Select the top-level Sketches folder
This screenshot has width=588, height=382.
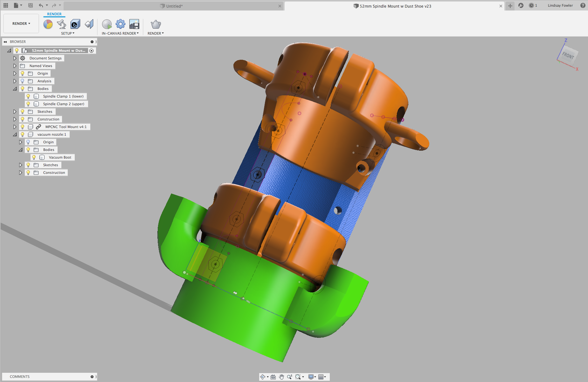pyautogui.click(x=45, y=112)
